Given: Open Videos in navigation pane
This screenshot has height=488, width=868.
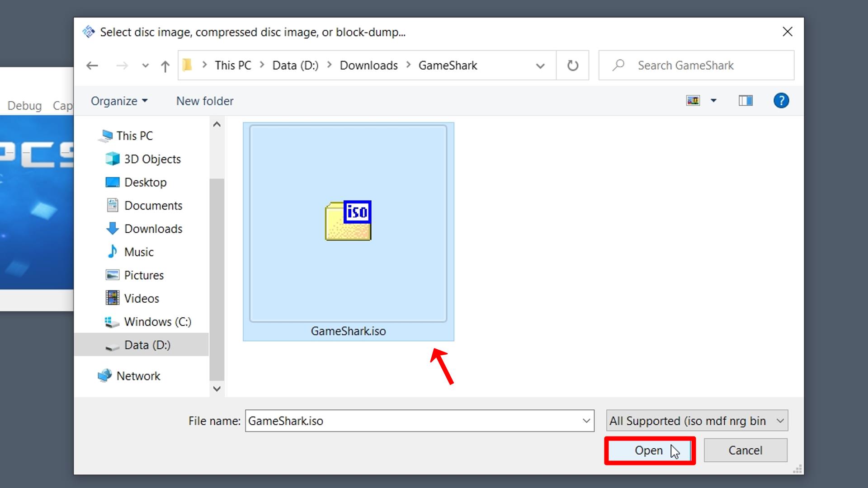Looking at the screenshot, I should click(x=142, y=299).
